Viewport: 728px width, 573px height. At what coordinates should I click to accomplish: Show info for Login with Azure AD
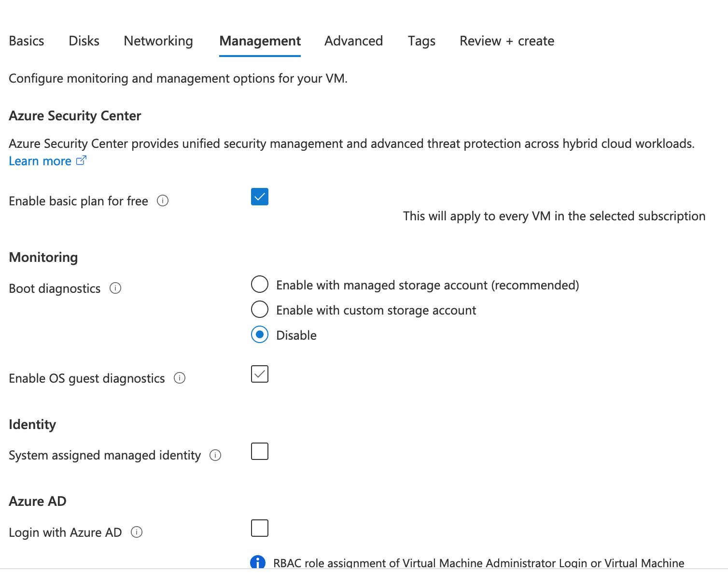pos(137,532)
